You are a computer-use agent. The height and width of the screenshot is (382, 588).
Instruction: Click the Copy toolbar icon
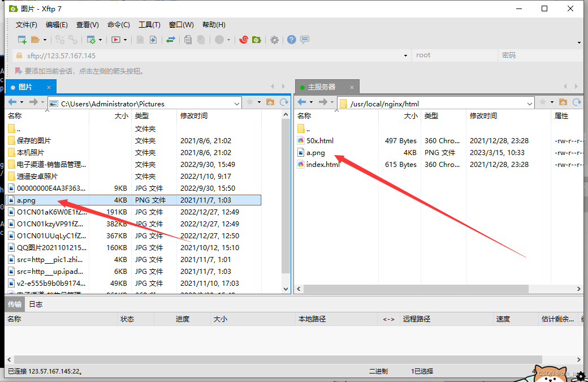pyautogui.click(x=188, y=40)
